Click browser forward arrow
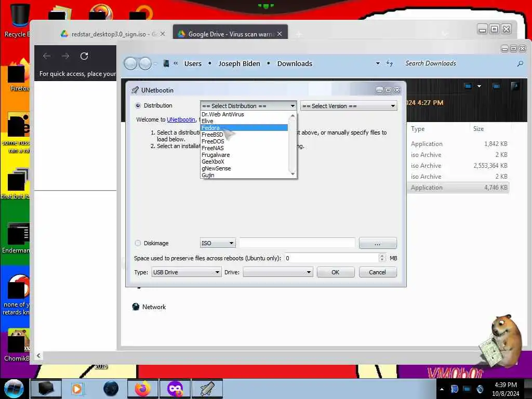 [x=65, y=56]
